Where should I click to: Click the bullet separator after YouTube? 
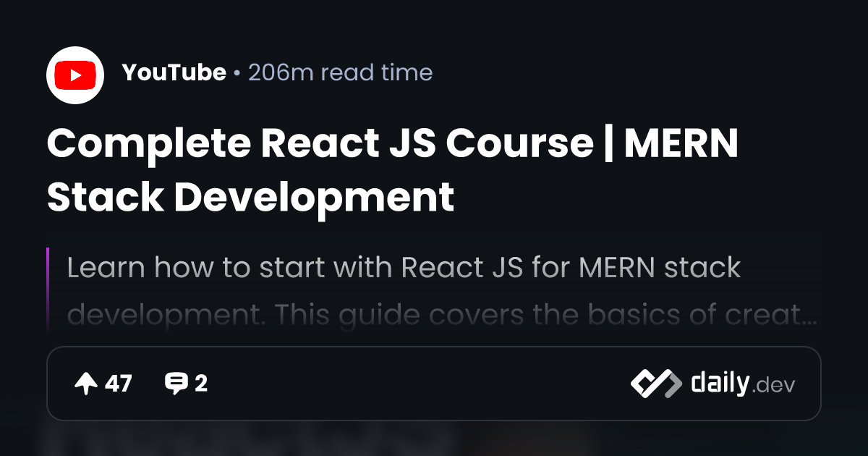(x=237, y=73)
